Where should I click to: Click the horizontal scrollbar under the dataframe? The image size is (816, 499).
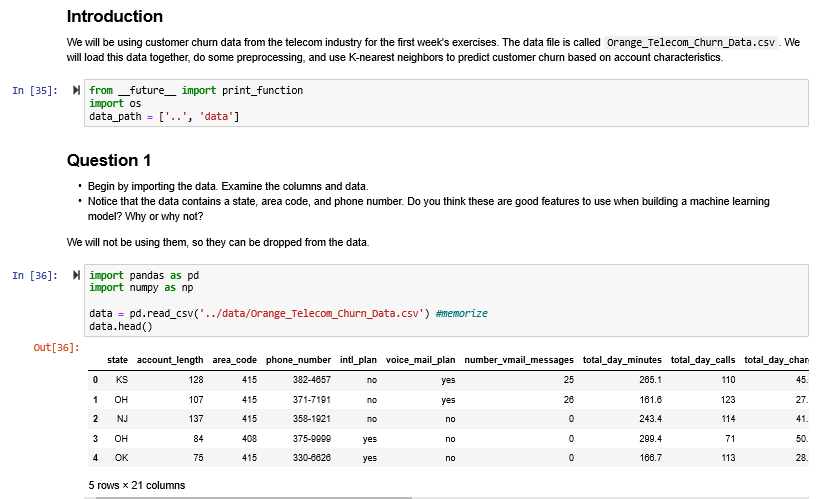click(250, 497)
